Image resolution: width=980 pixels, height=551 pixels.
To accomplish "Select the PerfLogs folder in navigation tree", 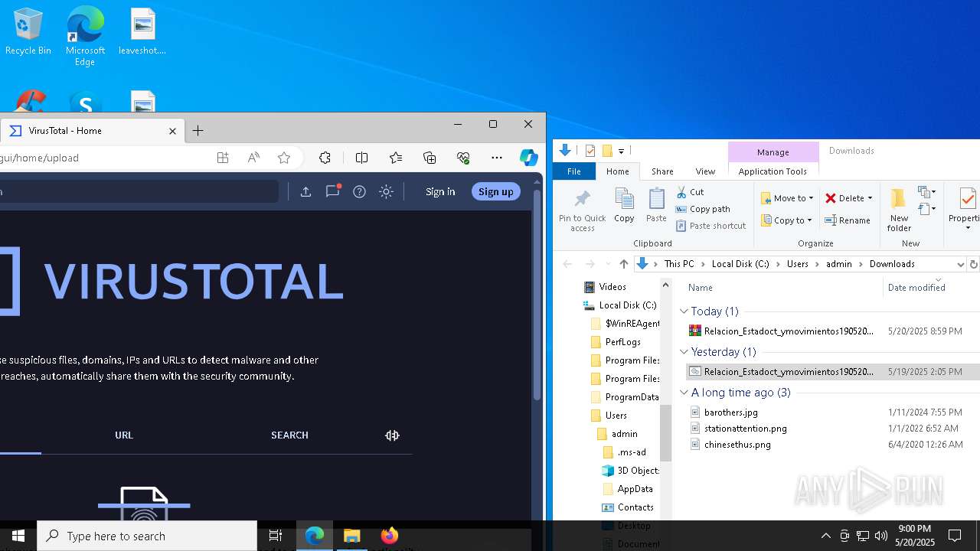I will tap(622, 342).
